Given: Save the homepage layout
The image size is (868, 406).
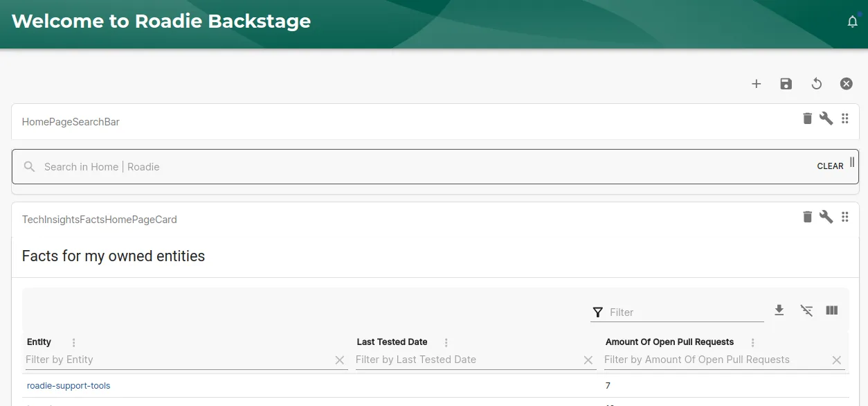Looking at the screenshot, I should 786,83.
